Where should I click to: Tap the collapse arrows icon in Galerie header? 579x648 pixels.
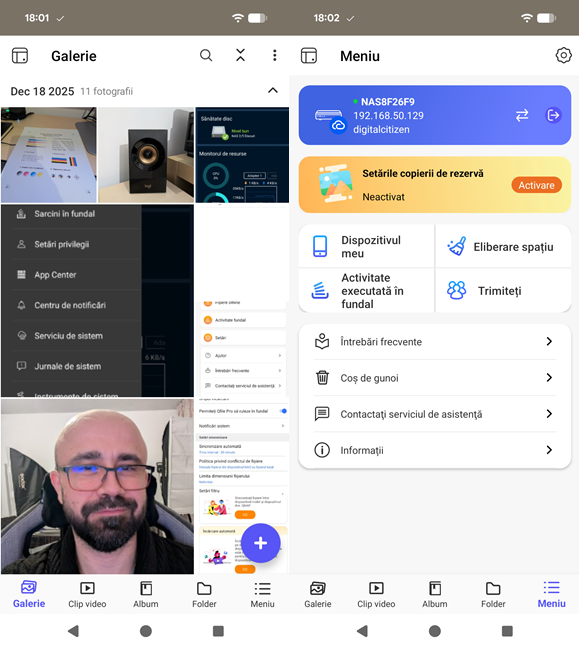pyautogui.click(x=240, y=55)
